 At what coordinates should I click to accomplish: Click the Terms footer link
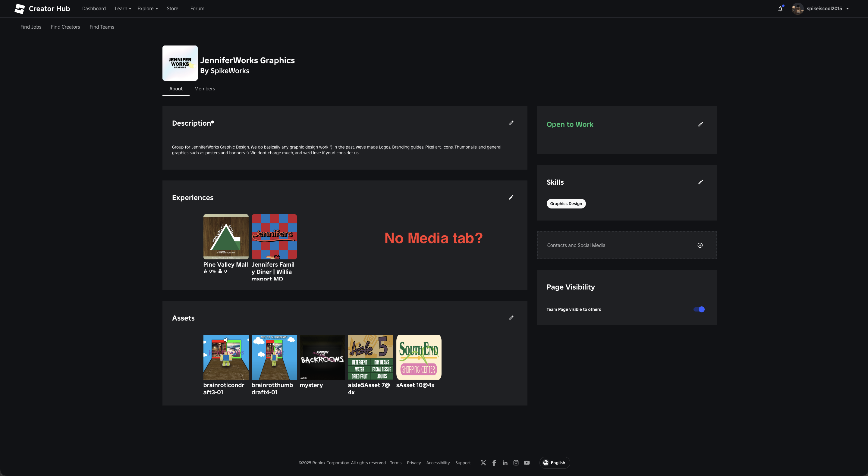pos(396,463)
